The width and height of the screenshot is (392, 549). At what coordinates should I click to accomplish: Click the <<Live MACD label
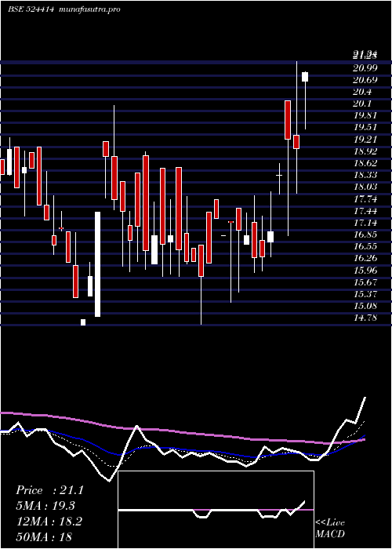[x=330, y=529]
